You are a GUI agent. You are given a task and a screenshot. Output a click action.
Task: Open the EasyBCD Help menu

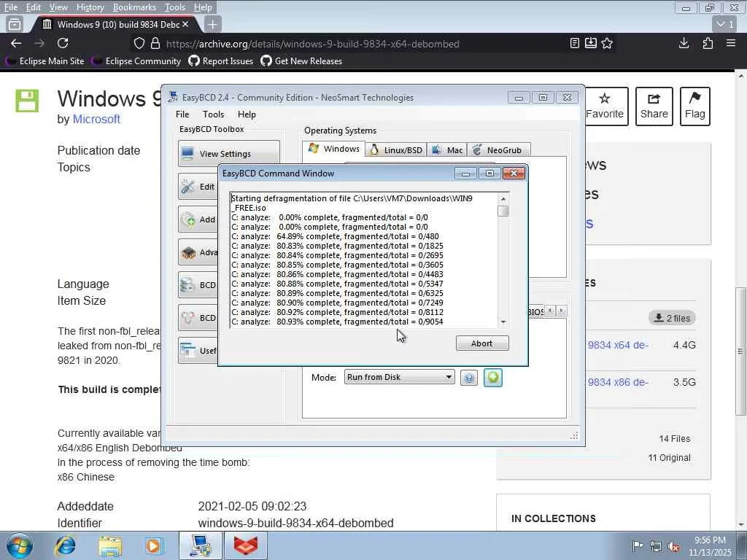[x=247, y=114]
